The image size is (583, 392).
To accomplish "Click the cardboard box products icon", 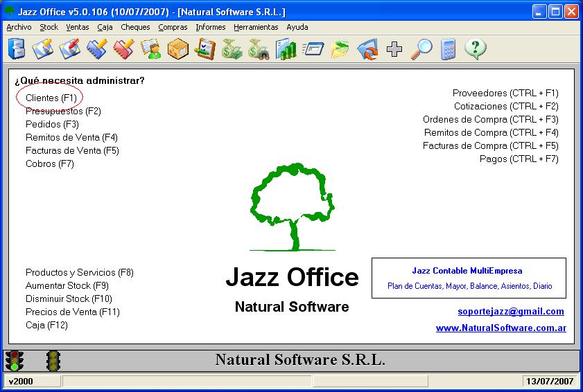I will pos(177,48).
